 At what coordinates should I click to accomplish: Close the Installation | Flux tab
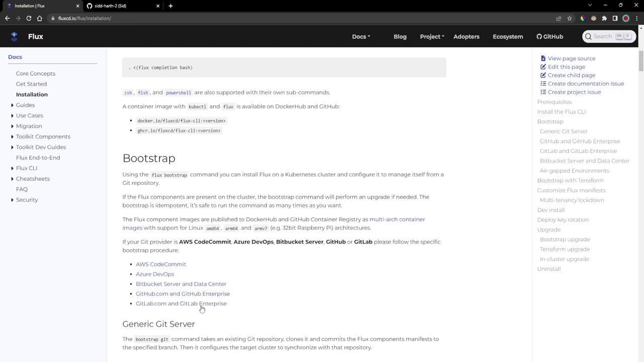[x=77, y=6]
